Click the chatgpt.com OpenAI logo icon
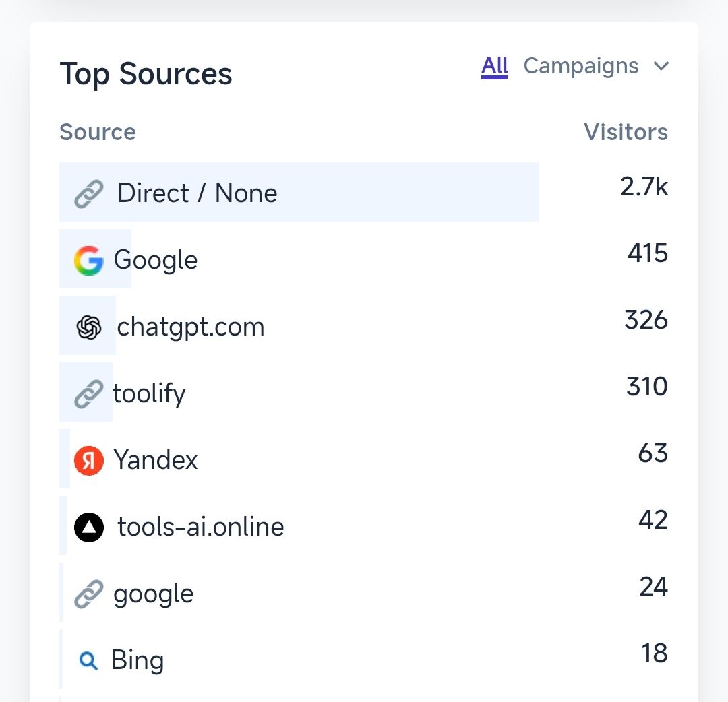The width and height of the screenshot is (728, 702). [89, 327]
